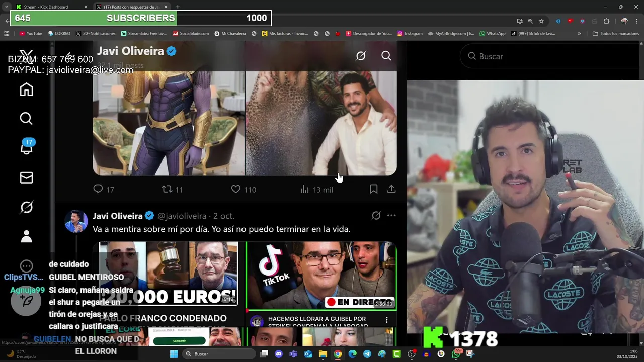Screen dimensions: 644x362
Task: Bookmark the post with 110 likes
Action: point(373,189)
